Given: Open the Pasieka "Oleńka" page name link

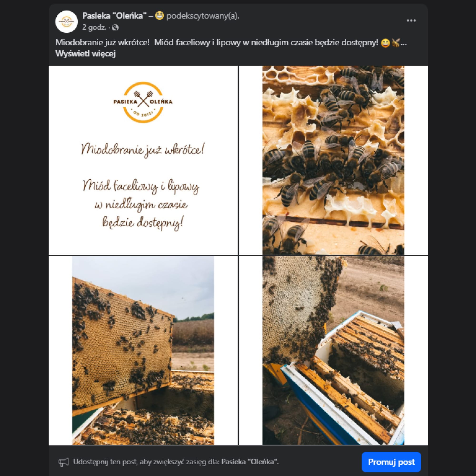Looking at the screenshot, I should coord(114,16).
